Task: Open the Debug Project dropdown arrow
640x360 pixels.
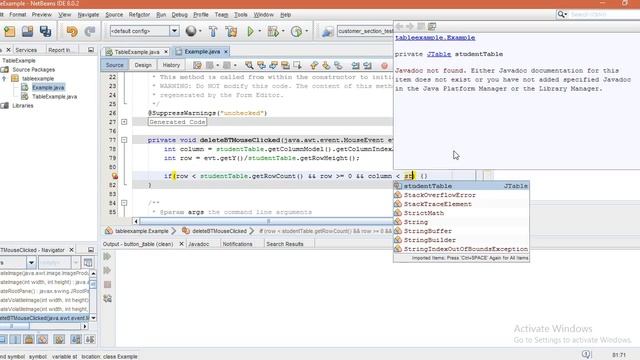Action: coord(283,31)
